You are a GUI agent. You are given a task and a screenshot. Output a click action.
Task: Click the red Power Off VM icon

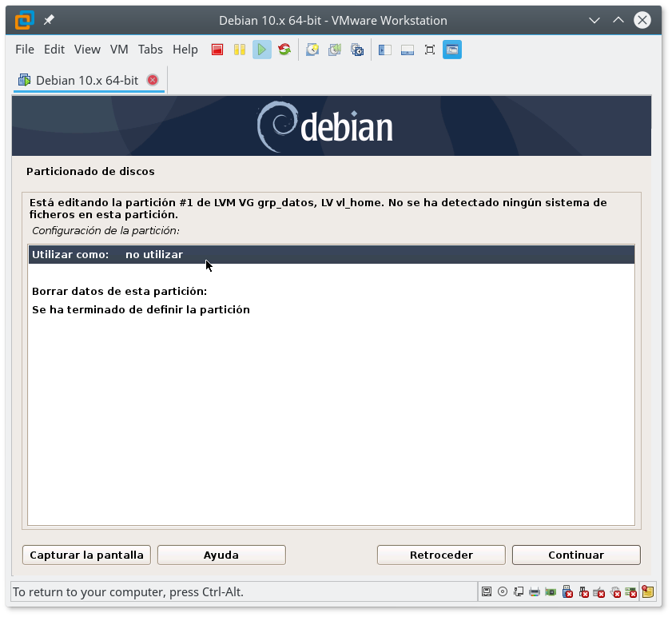pyautogui.click(x=217, y=50)
